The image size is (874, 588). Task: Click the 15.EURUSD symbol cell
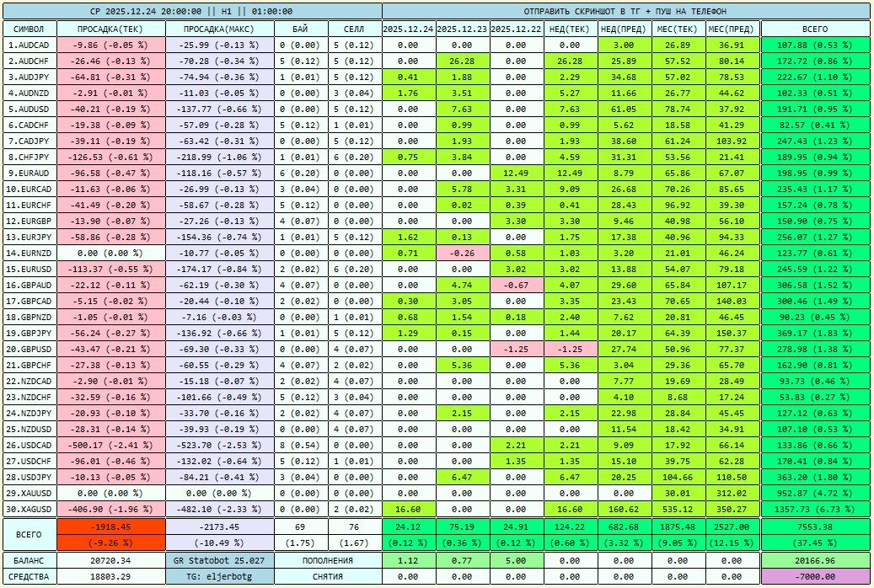click(29, 270)
